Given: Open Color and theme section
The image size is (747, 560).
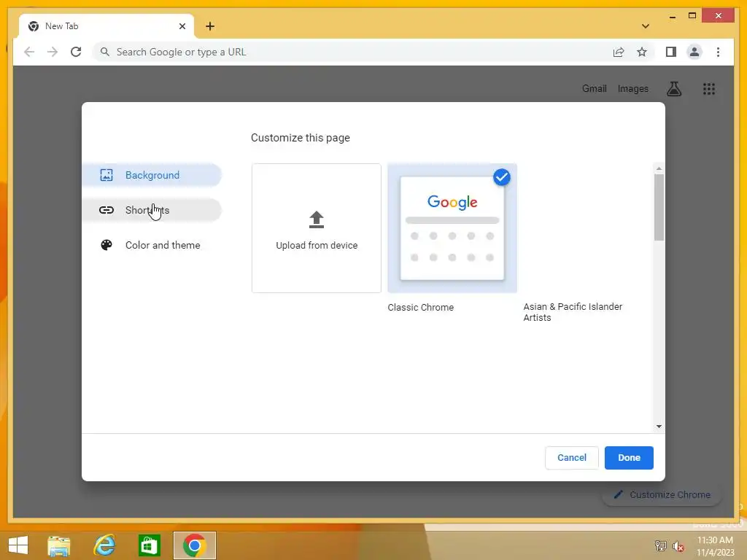Looking at the screenshot, I should [x=152, y=245].
